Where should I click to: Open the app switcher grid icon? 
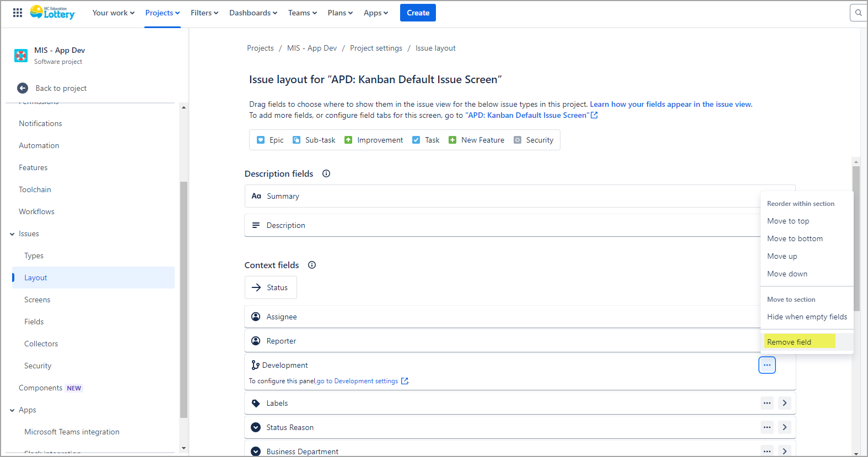pyautogui.click(x=18, y=13)
